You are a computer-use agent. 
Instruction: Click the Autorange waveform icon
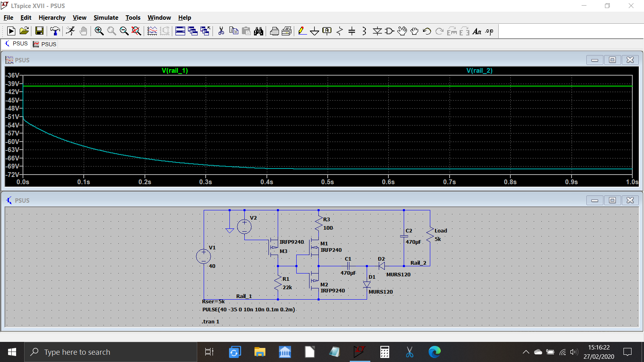152,31
